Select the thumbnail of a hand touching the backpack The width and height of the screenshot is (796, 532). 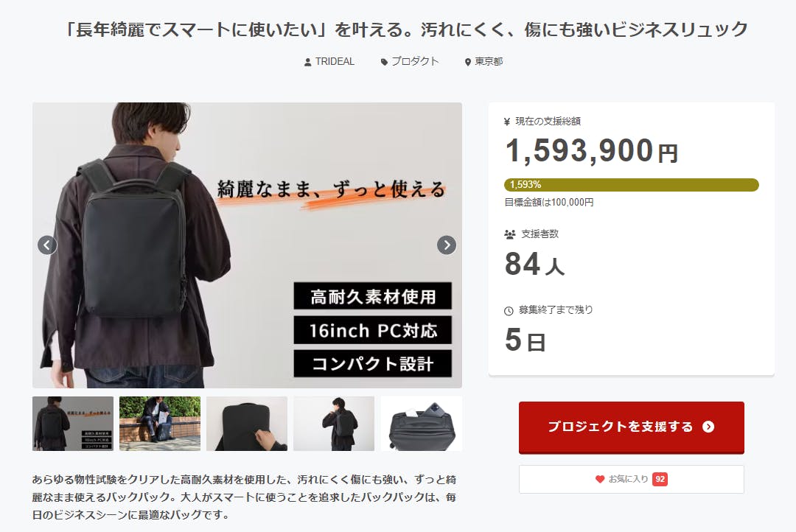[247, 424]
